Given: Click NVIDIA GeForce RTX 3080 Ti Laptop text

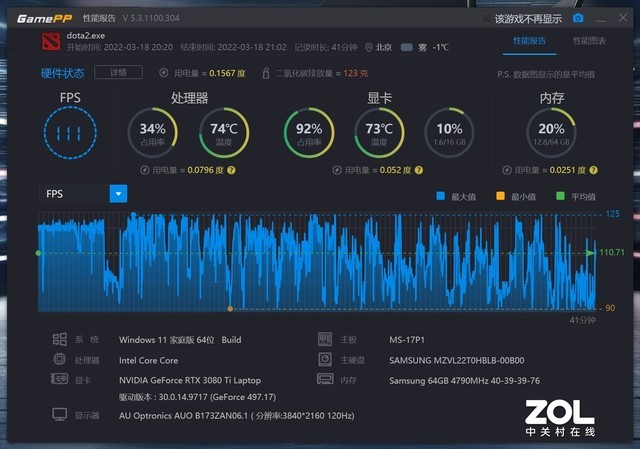Looking at the screenshot, I should 190,380.
